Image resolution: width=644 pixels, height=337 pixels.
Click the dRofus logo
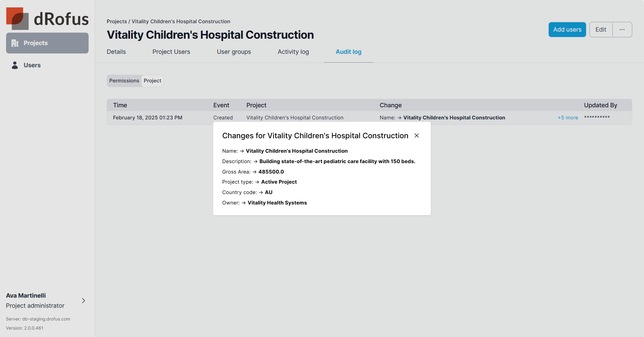pos(47,18)
